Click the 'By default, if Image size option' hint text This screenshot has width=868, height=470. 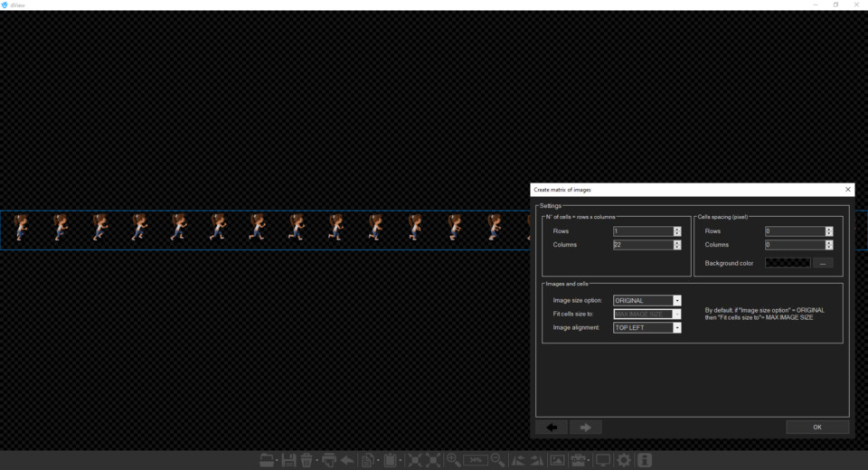click(x=765, y=314)
